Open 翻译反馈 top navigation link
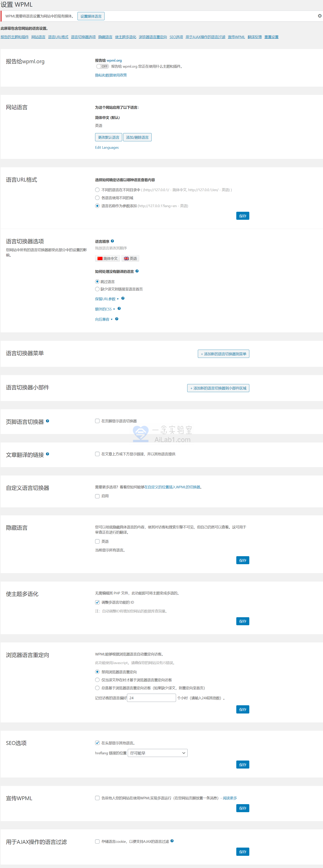The image size is (323, 868). pyautogui.click(x=255, y=37)
